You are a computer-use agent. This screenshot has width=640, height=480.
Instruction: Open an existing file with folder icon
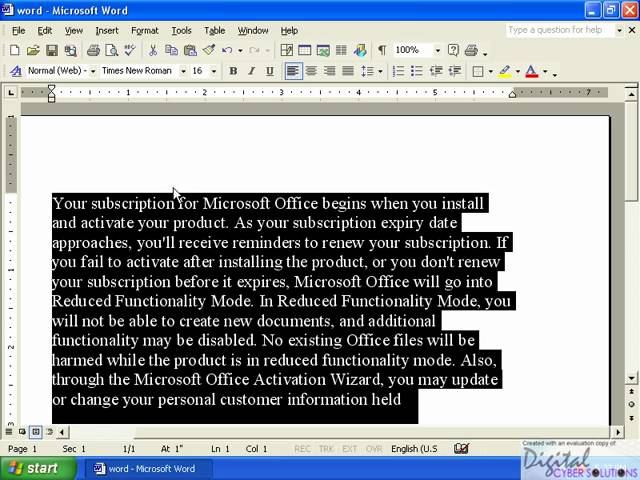tap(33, 50)
